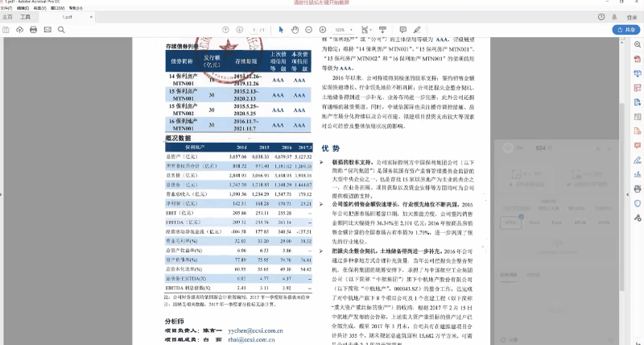Click the Print icon in toolbar
The image size is (644, 345).
[x=33, y=30]
